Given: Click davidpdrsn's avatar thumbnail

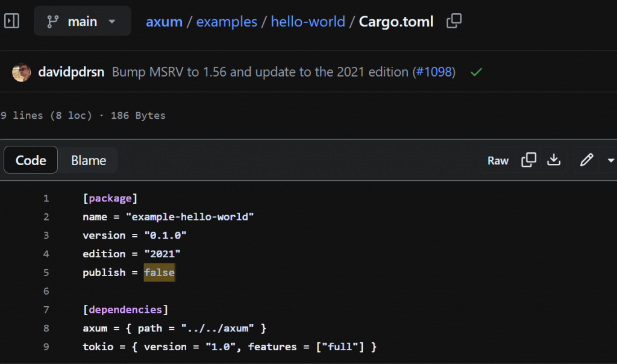Looking at the screenshot, I should (x=22, y=72).
